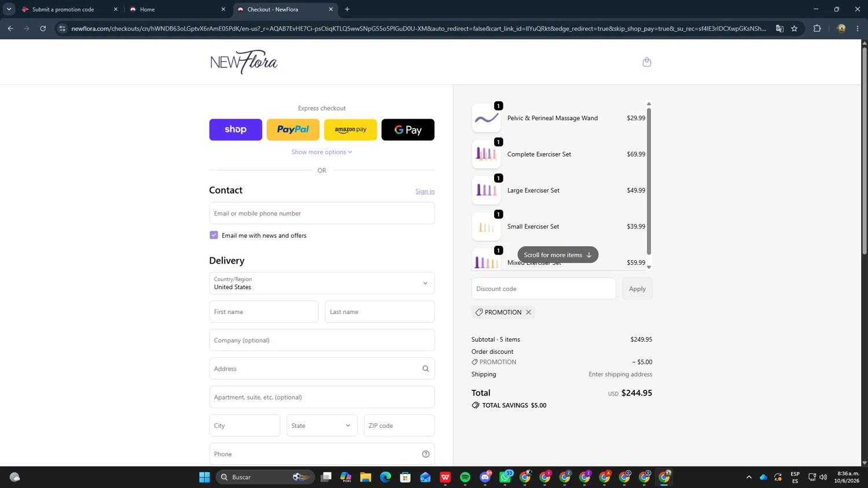
Task: Click the site information icon
Action: (x=62, y=28)
